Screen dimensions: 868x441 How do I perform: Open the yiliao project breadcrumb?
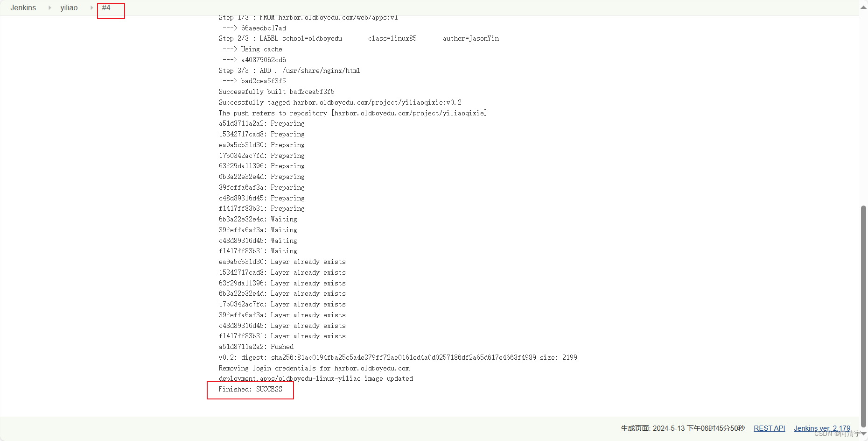click(x=69, y=8)
